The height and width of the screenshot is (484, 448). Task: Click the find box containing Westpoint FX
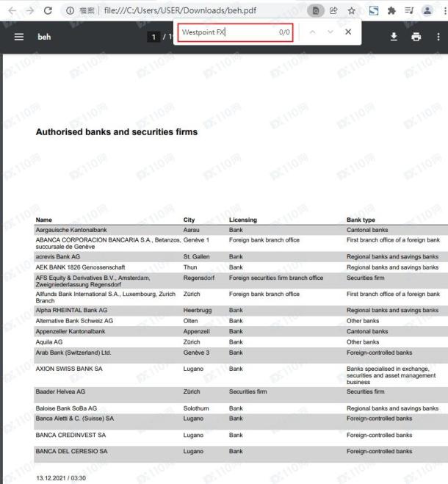(x=235, y=32)
